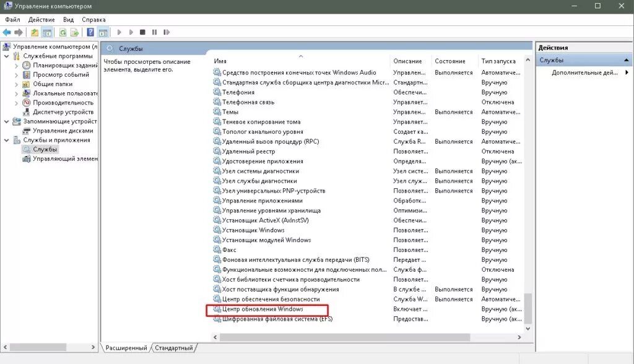Open the Действие menu
634x364 pixels.
(x=41, y=19)
